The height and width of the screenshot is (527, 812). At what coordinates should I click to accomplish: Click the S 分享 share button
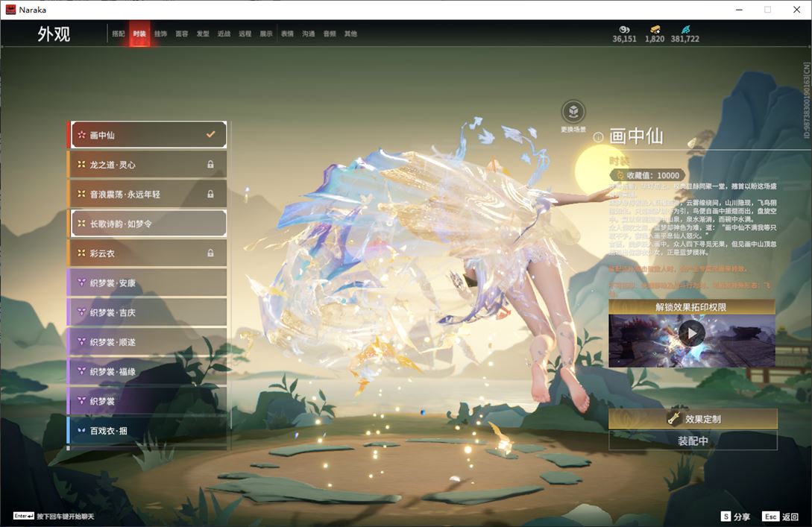(x=736, y=517)
